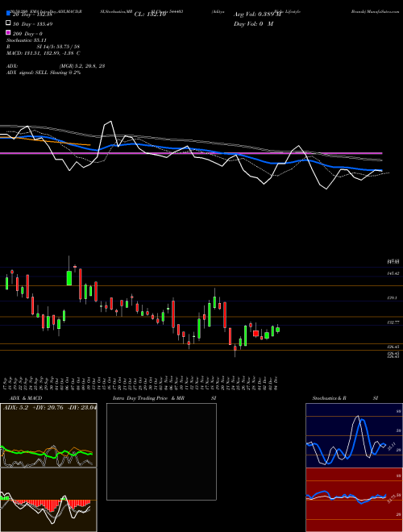Viewport: 403px width, 532px height.
Task: Click the 'ADX signal: SELL Slowing @ 2%' text
Action: tap(43, 73)
